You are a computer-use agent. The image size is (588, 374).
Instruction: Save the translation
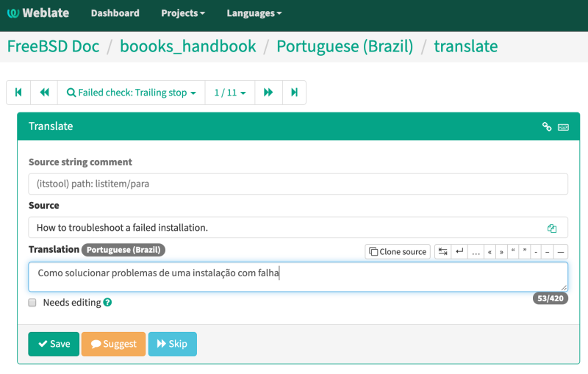[x=54, y=344]
